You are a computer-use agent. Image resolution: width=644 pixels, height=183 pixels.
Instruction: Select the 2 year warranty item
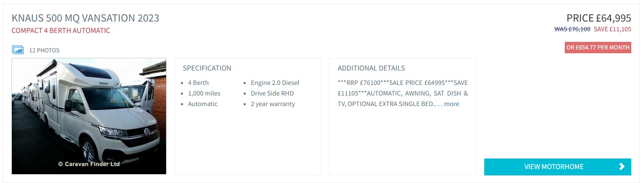273,104
